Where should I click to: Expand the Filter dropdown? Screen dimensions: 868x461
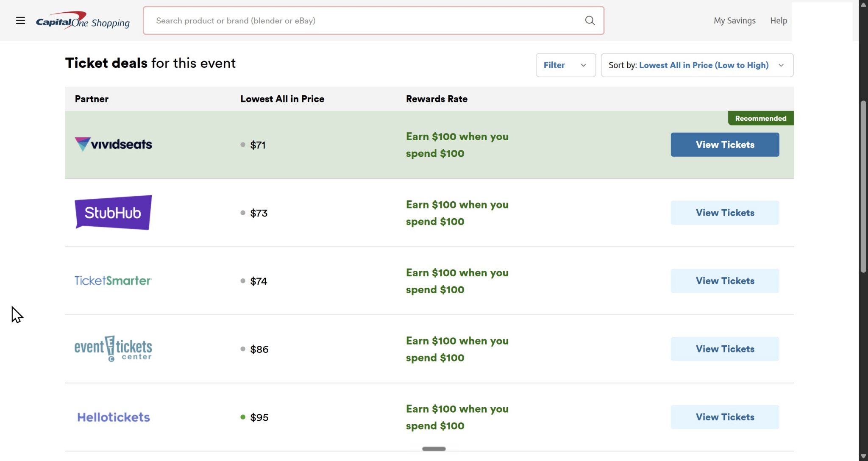565,65
